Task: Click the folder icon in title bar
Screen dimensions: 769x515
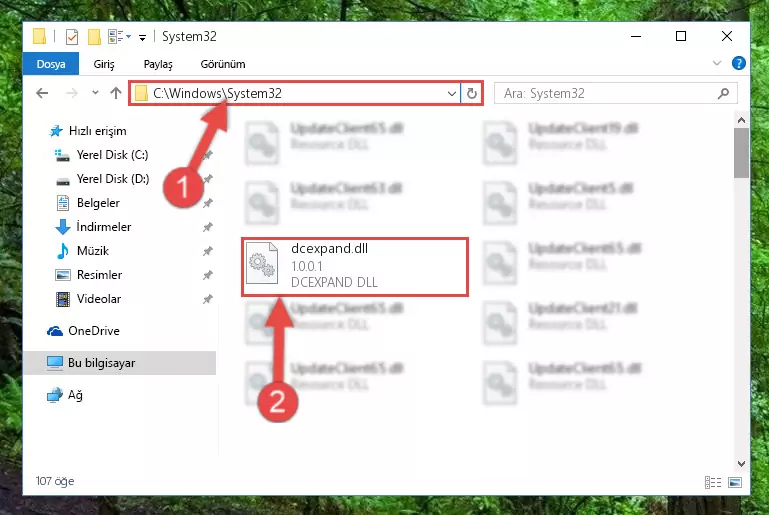Action: click(39, 36)
